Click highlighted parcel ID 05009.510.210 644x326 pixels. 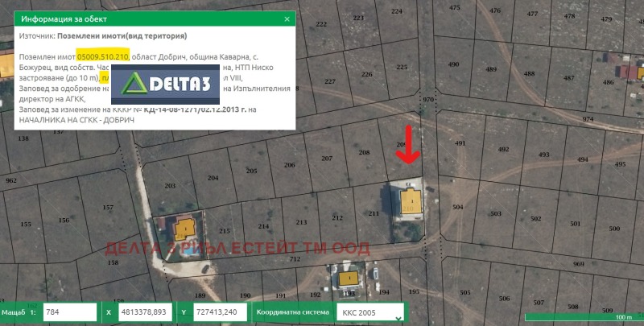click(102, 58)
